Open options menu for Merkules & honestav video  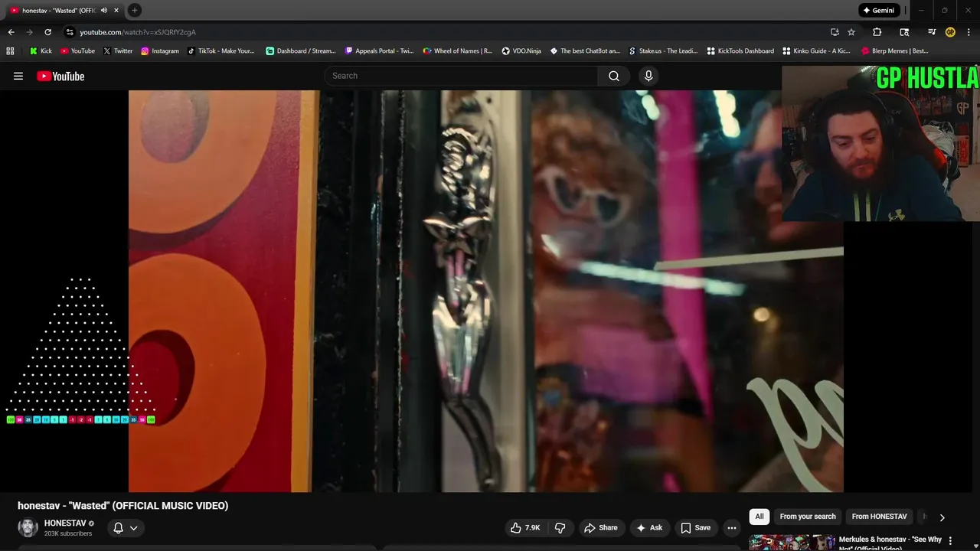(951, 540)
